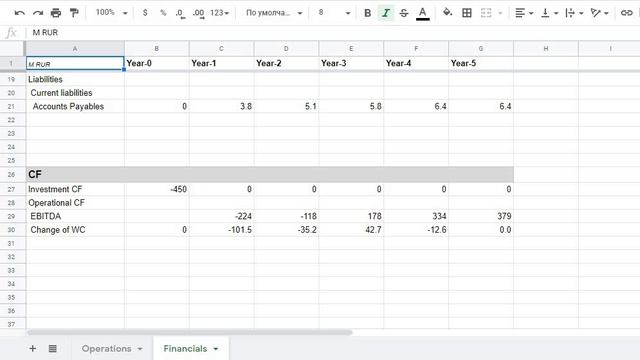The height and width of the screenshot is (360, 640).
Task: Select the Change of WC label cell
Action: tap(75, 230)
